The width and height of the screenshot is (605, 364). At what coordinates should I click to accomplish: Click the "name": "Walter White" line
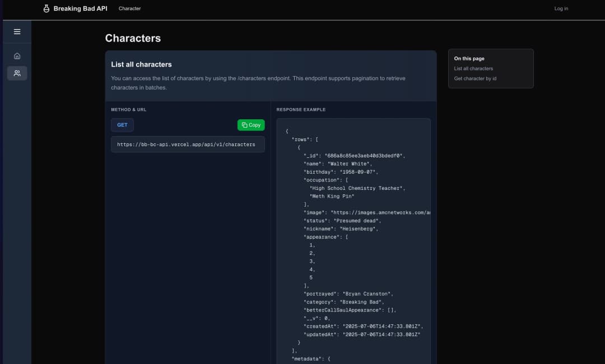pos(338,164)
